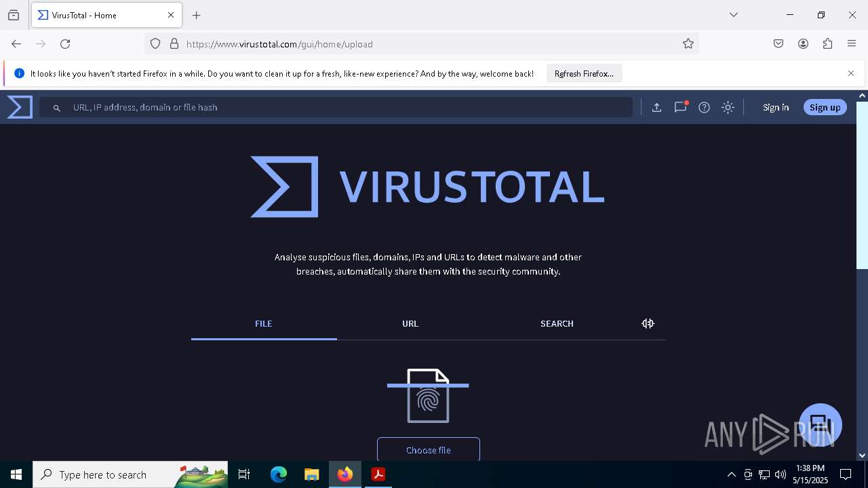Image resolution: width=868 pixels, height=488 pixels.
Task: Open the Save to Pocket icon
Action: (778, 44)
